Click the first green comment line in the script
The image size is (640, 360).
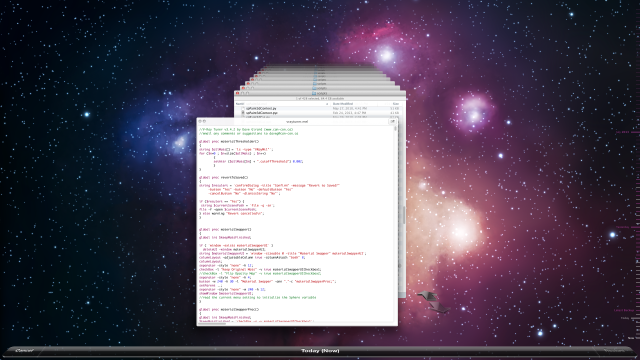click(x=246, y=129)
